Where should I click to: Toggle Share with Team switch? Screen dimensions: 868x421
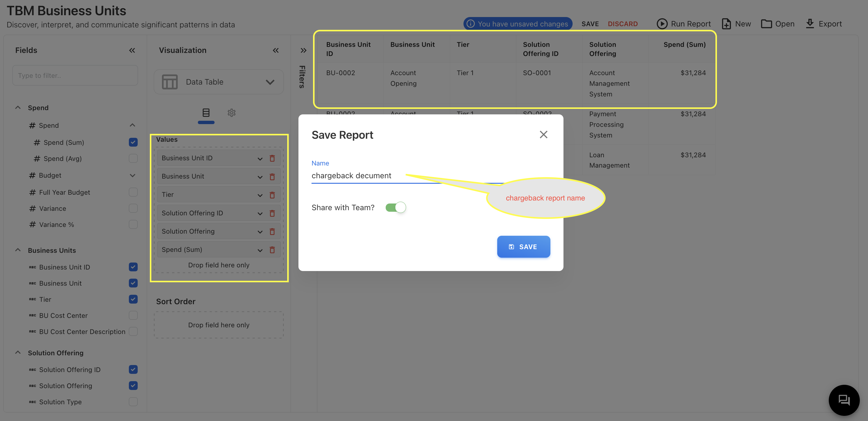396,207
